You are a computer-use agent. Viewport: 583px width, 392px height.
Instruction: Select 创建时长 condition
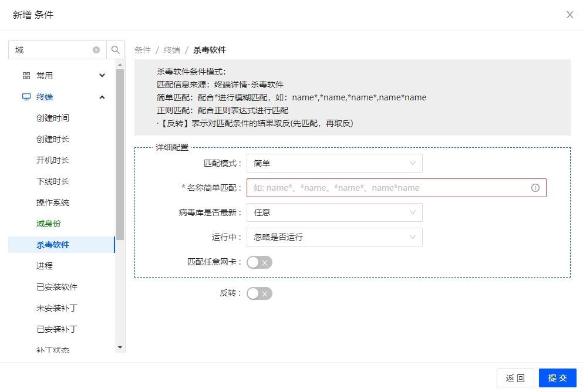pos(53,139)
